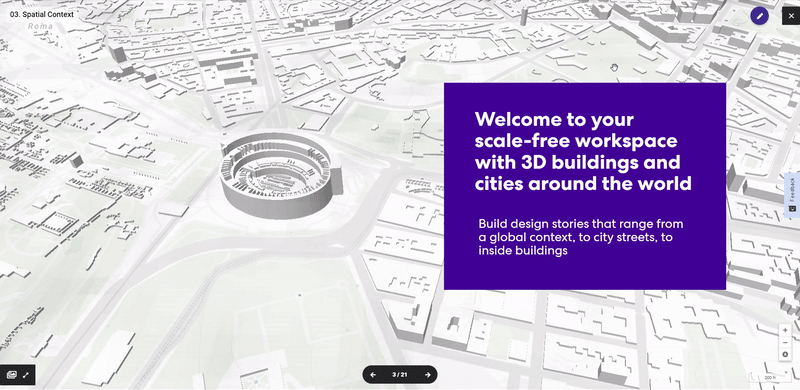
Task: Click the 'Build design stories' paragraph text
Action: [581, 237]
